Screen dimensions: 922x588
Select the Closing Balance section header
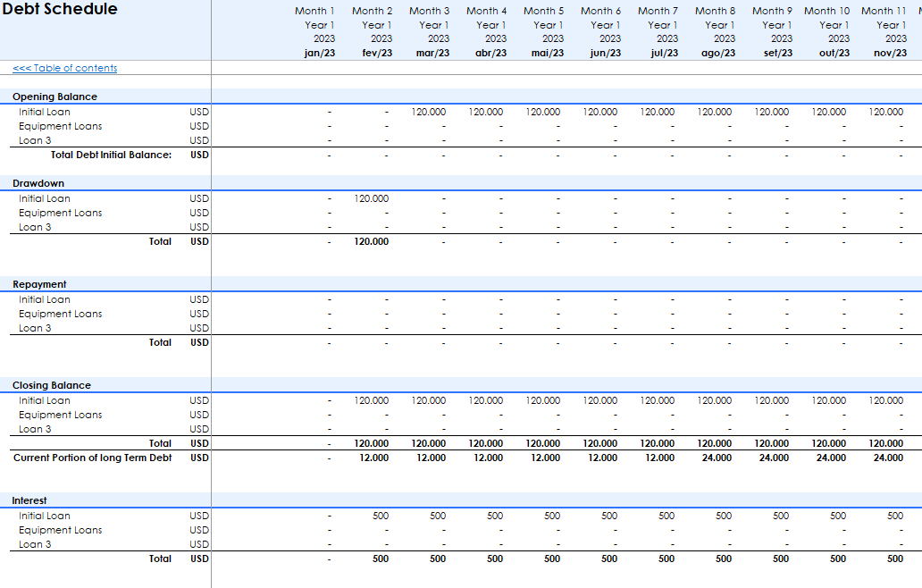[x=52, y=385]
